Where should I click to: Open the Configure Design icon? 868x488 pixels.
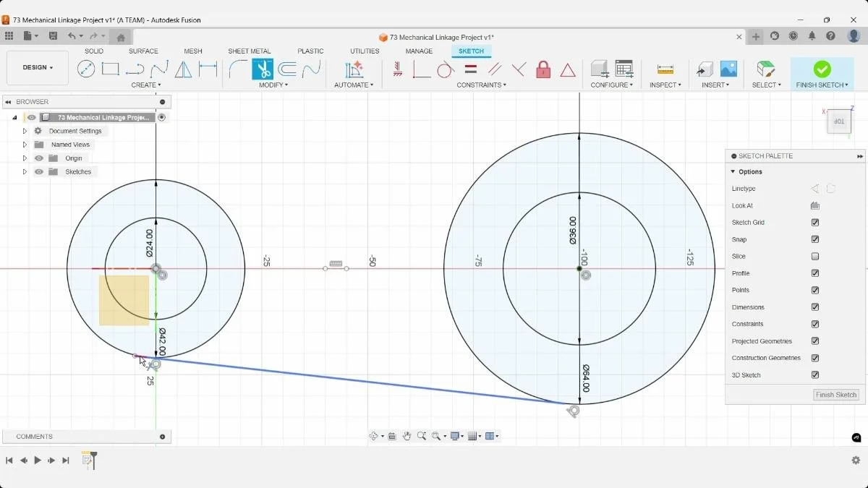pos(599,69)
